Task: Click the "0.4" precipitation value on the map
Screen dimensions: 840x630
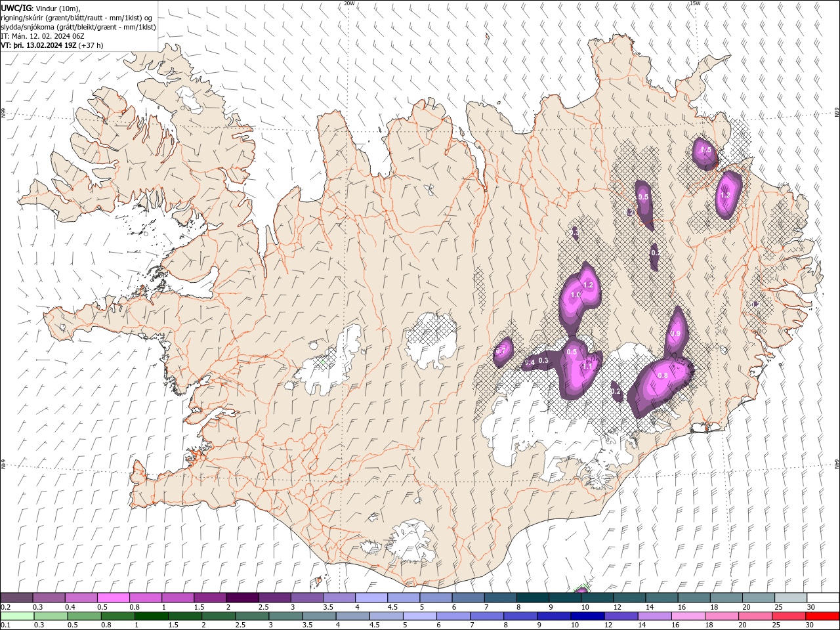Action: (530, 362)
